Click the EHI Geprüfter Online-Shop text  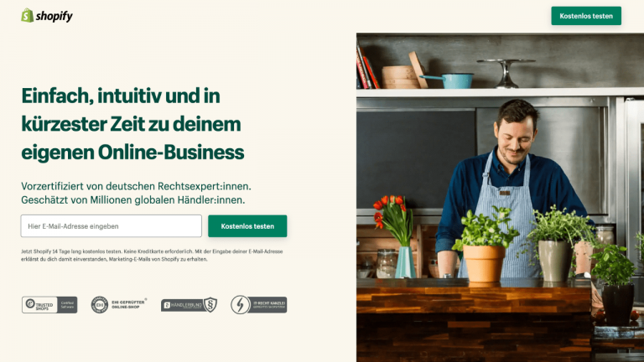pos(128,304)
